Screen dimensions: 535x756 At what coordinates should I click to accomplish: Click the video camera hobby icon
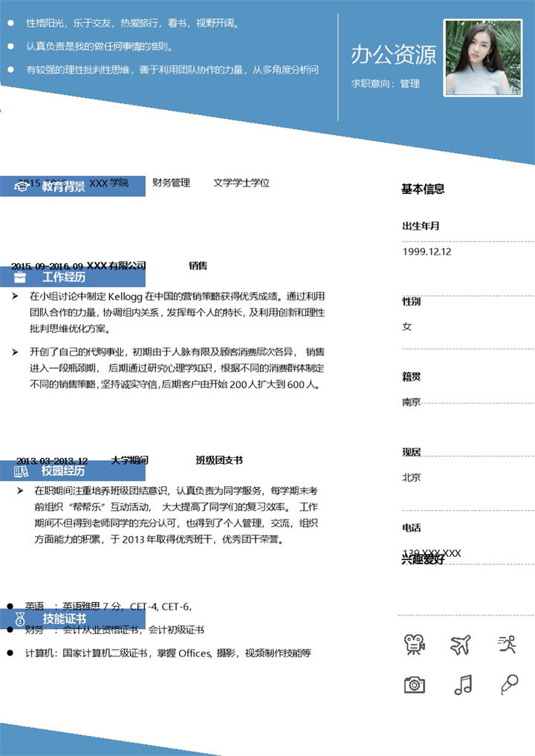pos(414,644)
